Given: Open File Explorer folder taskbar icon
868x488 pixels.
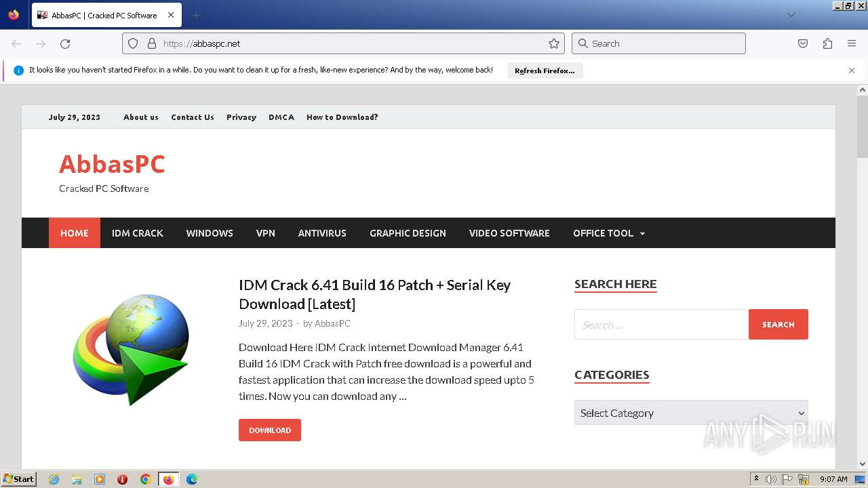Looking at the screenshot, I should click(77, 479).
